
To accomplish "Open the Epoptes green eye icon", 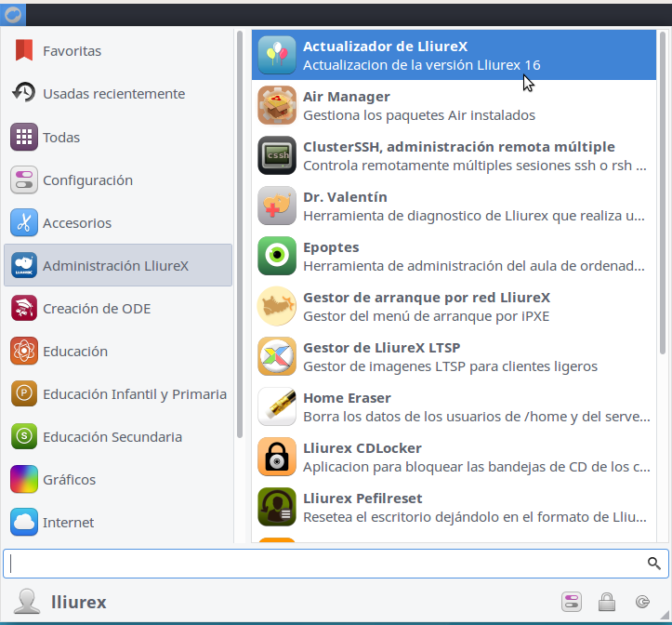I will 276,256.
